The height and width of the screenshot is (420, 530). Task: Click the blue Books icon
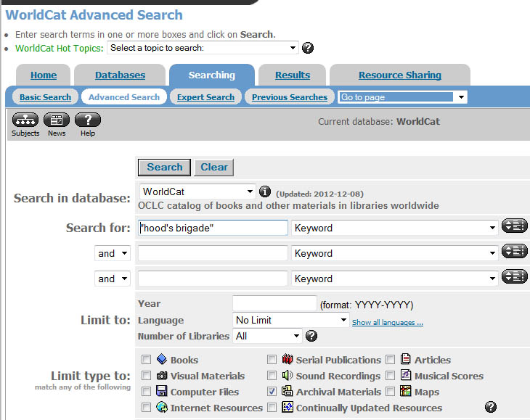click(x=162, y=359)
